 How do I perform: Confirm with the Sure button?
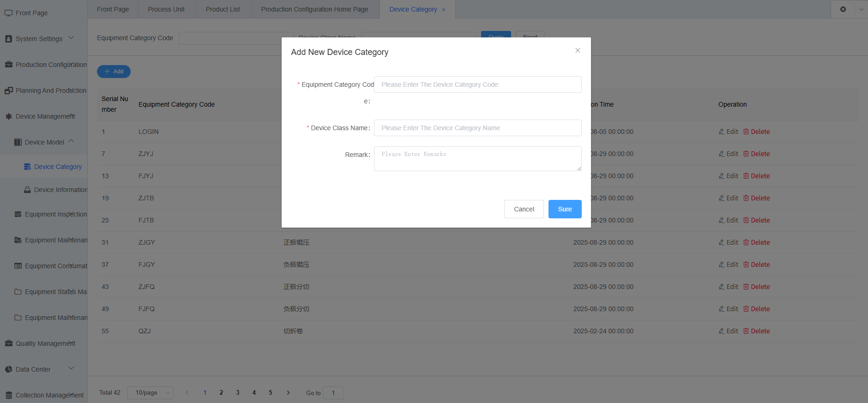pyautogui.click(x=565, y=209)
